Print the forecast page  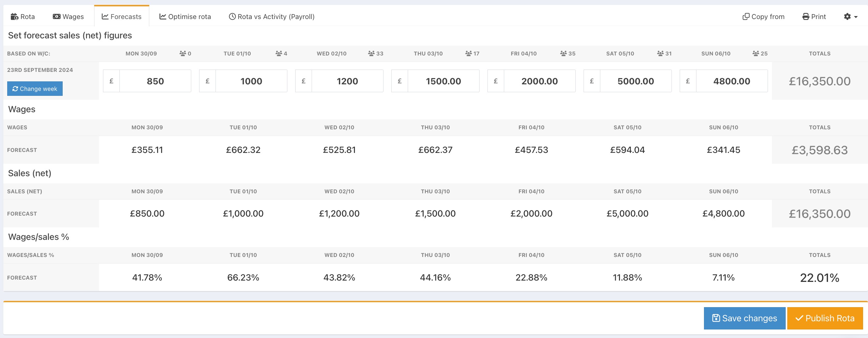tap(814, 16)
